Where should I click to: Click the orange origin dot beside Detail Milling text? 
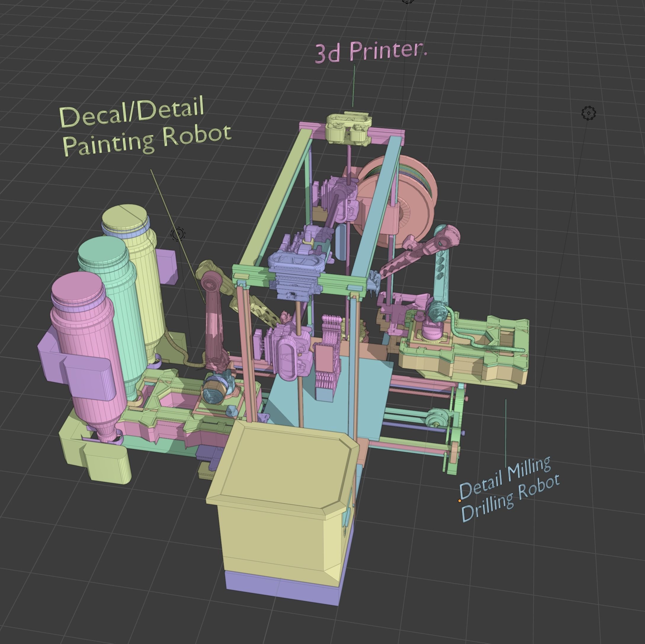(x=460, y=501)
